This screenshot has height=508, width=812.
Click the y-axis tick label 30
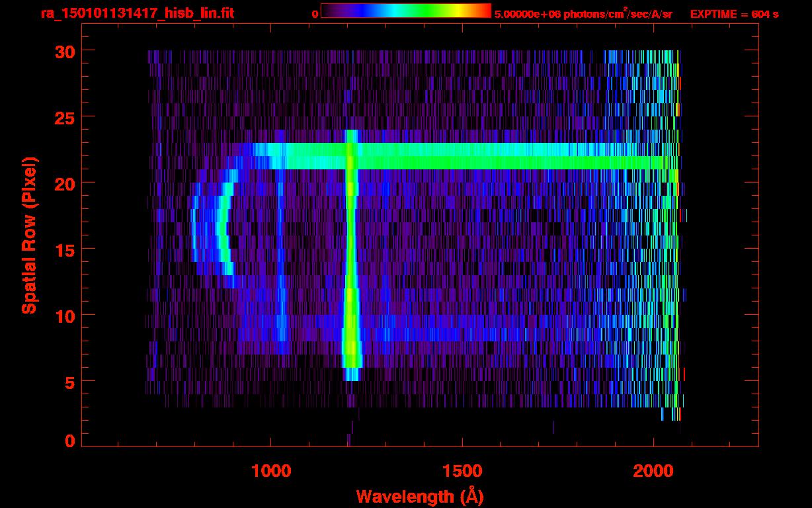[x=63, y=51]
